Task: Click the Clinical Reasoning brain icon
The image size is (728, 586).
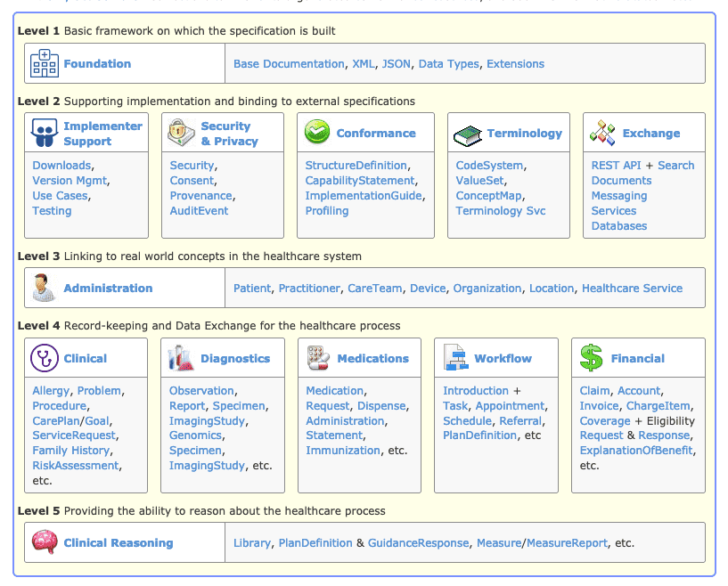Action: point(45,542)
